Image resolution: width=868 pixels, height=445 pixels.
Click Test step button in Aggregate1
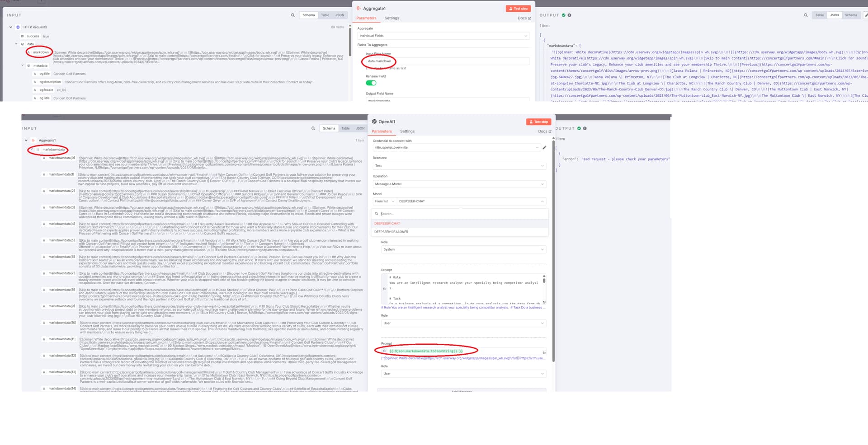tap(518, 9)
